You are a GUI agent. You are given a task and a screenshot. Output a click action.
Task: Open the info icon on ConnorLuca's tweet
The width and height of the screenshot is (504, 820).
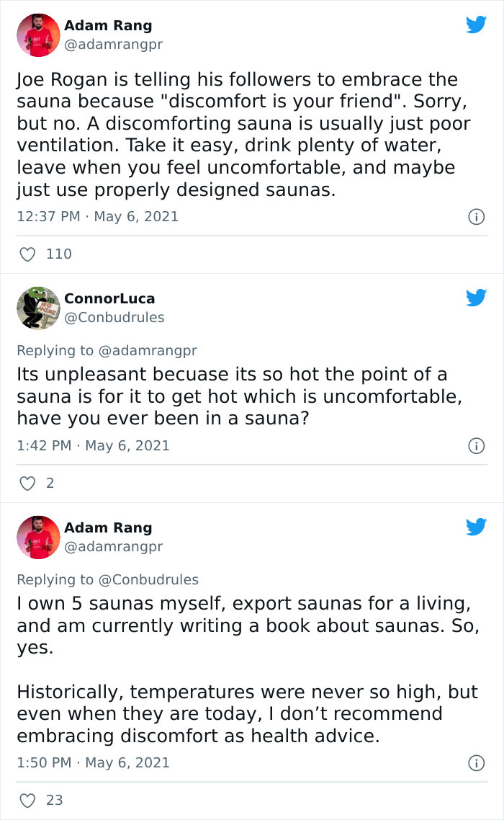(477, 445)
